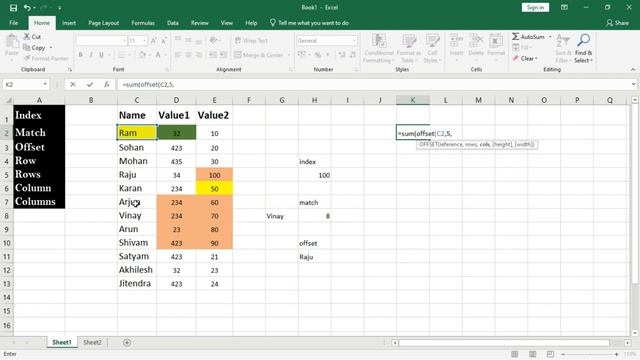Cut selected cell content

coord(32,37)
